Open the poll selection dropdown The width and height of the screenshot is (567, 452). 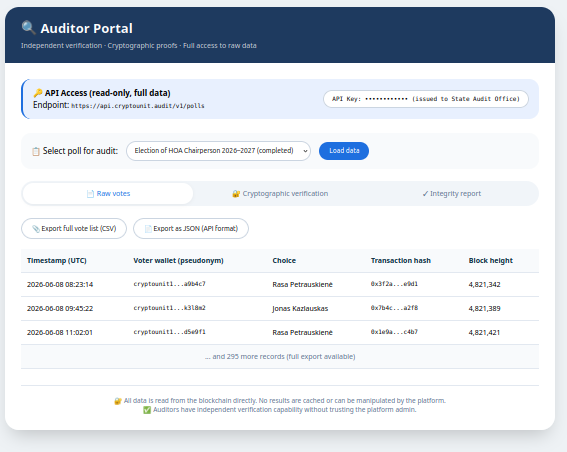click(218, 151)
